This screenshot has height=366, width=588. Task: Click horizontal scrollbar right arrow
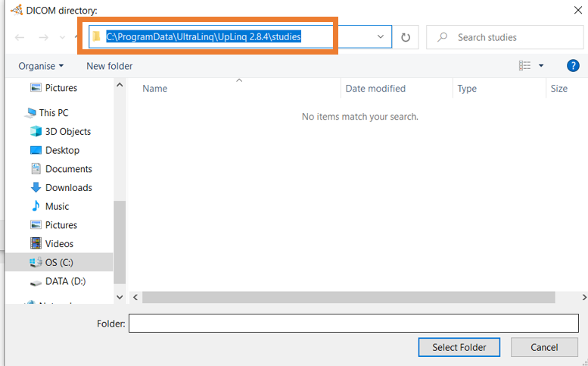pos(584,297)
